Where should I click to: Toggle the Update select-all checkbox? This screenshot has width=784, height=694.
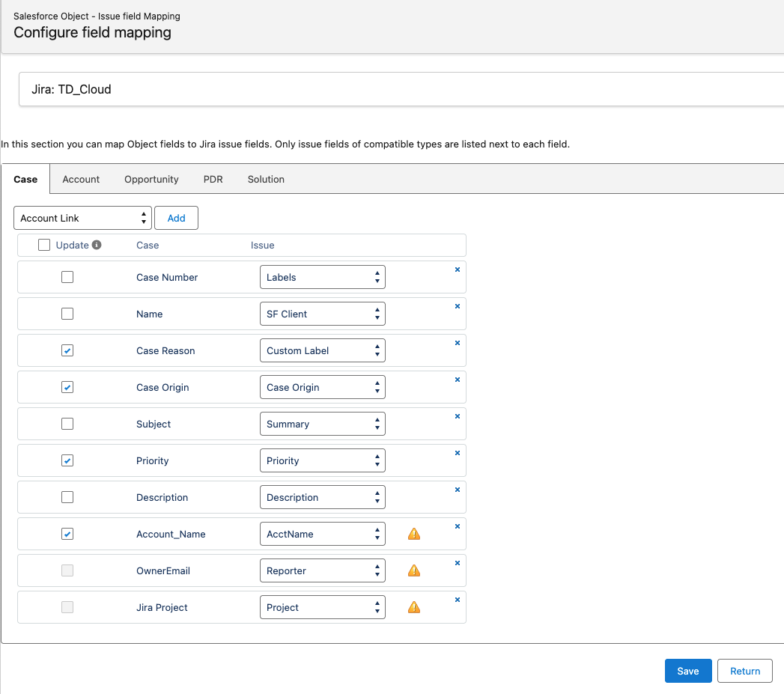(44, 245)
